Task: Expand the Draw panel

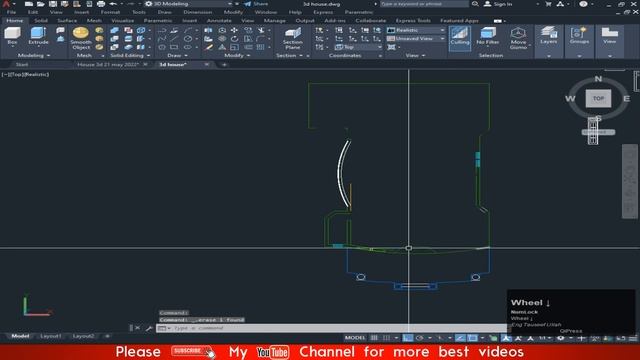Action: pyautogui.click(x=177, y=56)
